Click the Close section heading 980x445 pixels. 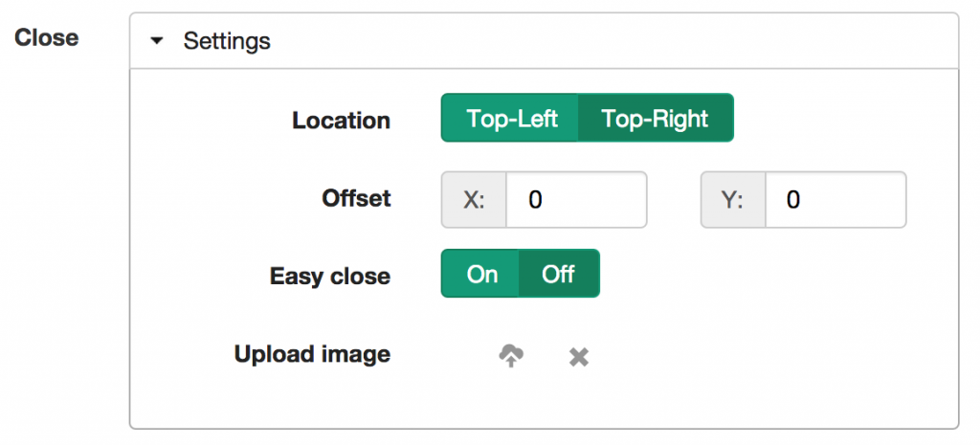47,37
